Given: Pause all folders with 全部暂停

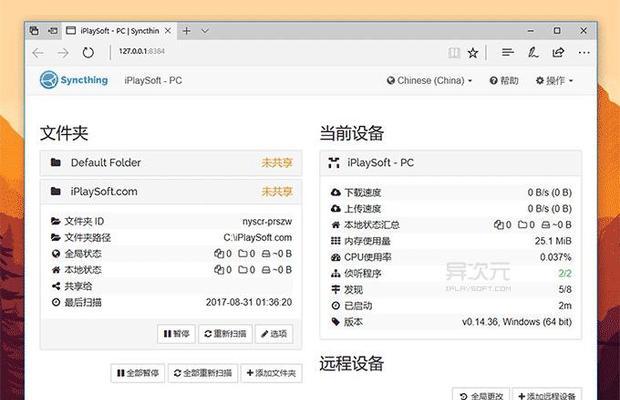Looking at the screenshot, I should (x=138, y=373).
